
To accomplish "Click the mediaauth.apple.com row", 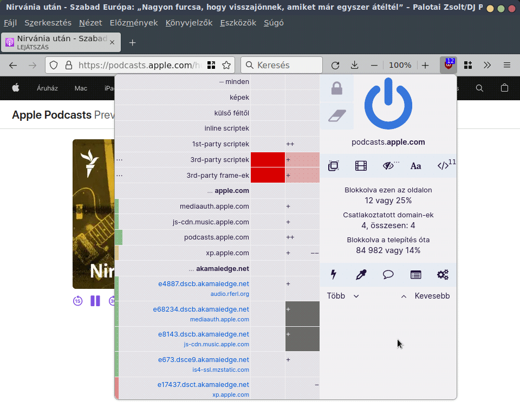I will click(217, 206).
